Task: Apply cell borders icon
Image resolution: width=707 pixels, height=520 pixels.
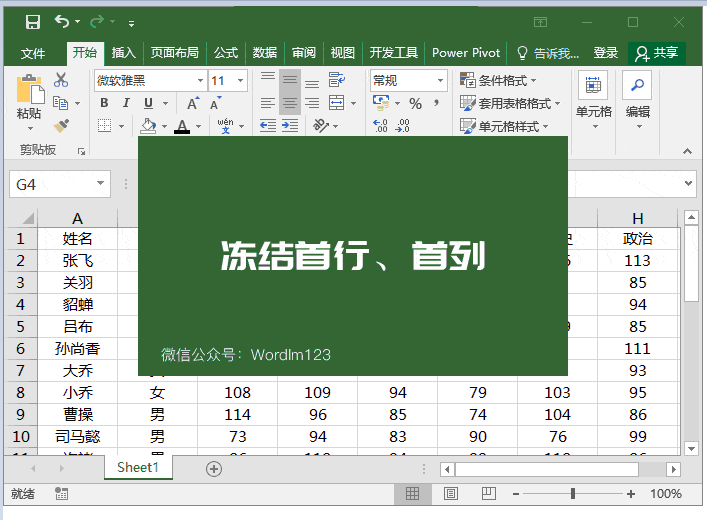Action: [x=105, y=126]
